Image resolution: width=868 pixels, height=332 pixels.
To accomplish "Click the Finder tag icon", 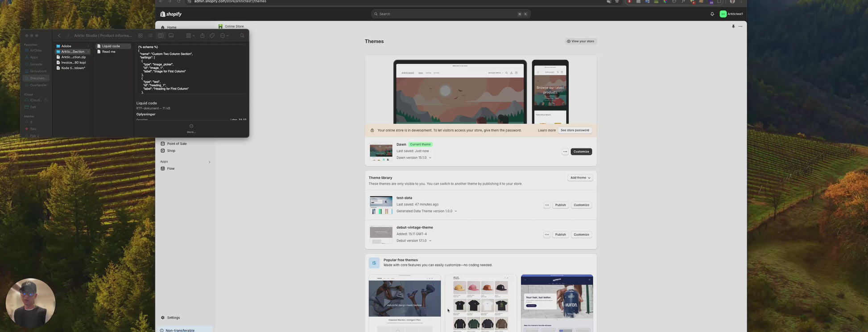I will (x=212, y=36).
